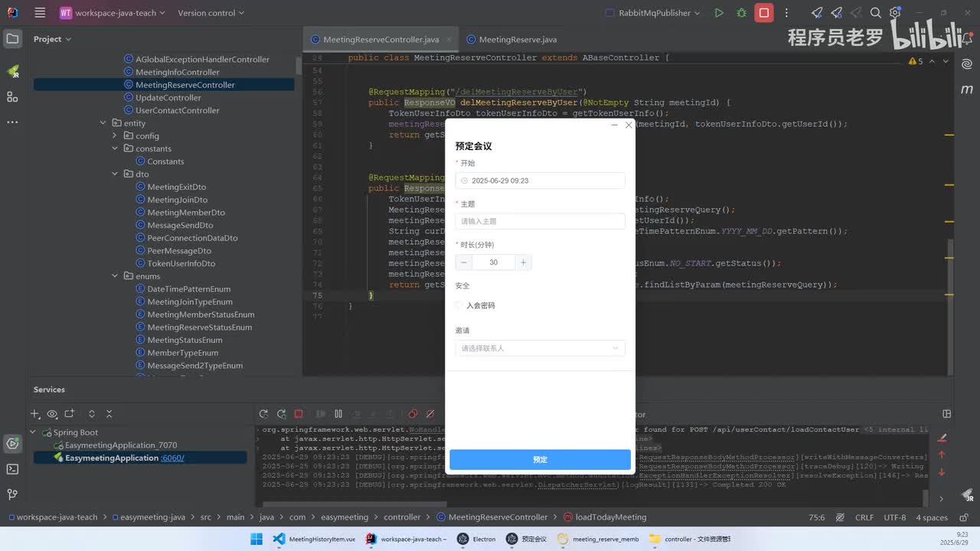The height and width of the screenshot is (551, 980).
Task: Decrease meeting duration with minus button
Action: [x=463, y=262]
